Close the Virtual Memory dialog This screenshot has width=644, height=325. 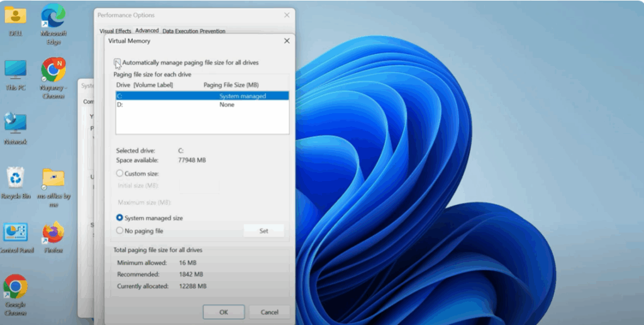pos(287,41)
